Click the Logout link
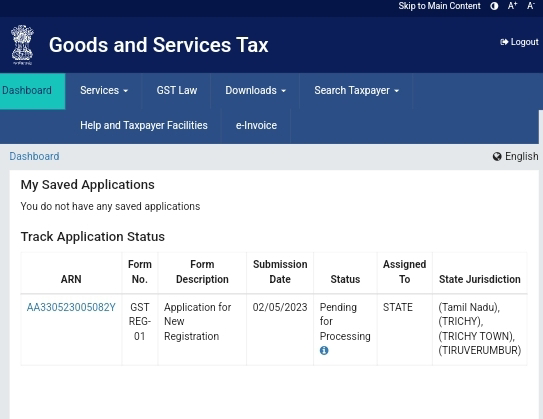The height and width of the screenshot is (419, 543). pyautogui.click(x=519, y=42)
